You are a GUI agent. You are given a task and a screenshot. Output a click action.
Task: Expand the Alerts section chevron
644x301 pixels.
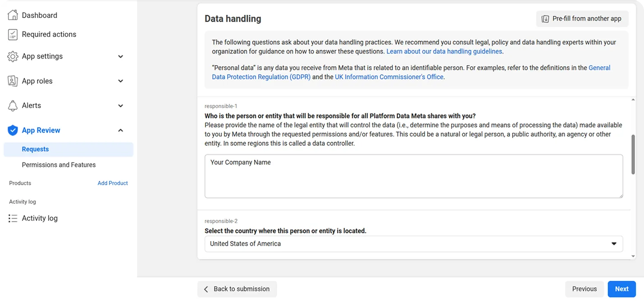[120, 106]
